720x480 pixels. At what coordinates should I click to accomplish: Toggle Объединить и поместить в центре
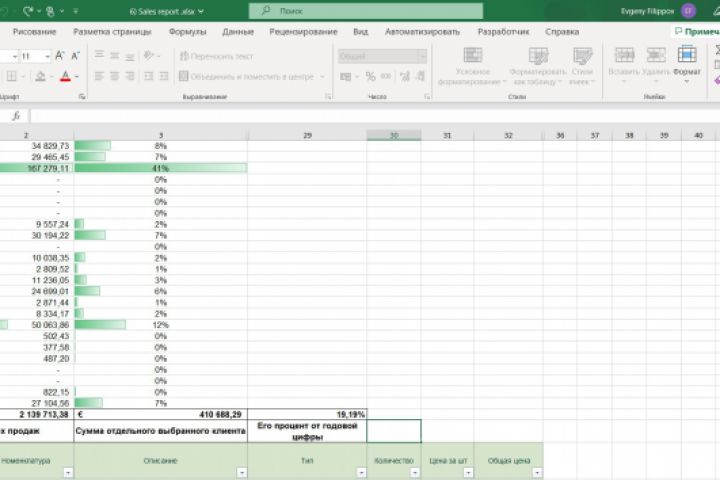(x=247, y=76)
